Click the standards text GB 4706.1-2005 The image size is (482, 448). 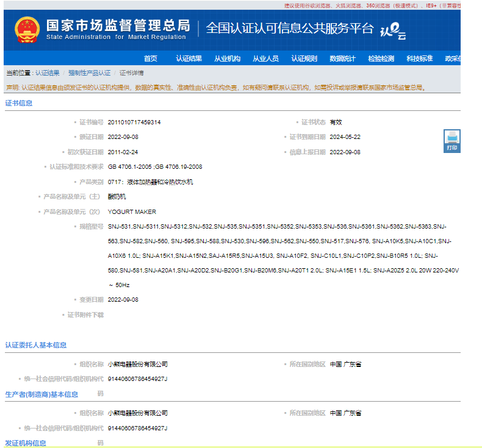click(x=129, y=167)
